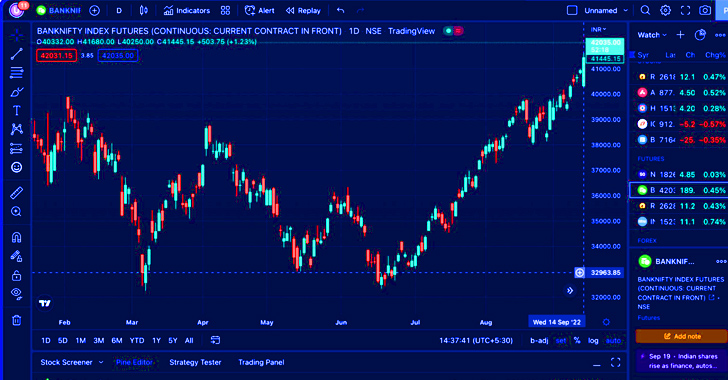Screen dimensions: 728x380
Task: Click the Add note button
Action: tap(681, 336)
